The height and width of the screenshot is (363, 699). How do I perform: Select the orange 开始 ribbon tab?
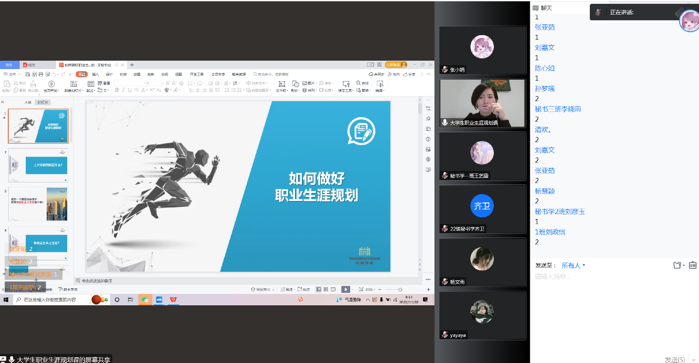click(82, 74)
